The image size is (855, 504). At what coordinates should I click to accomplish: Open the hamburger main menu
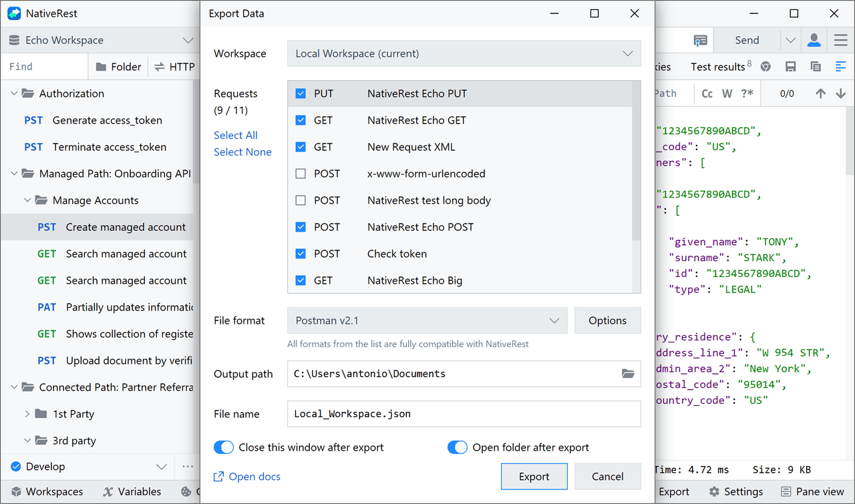(841, 40)
